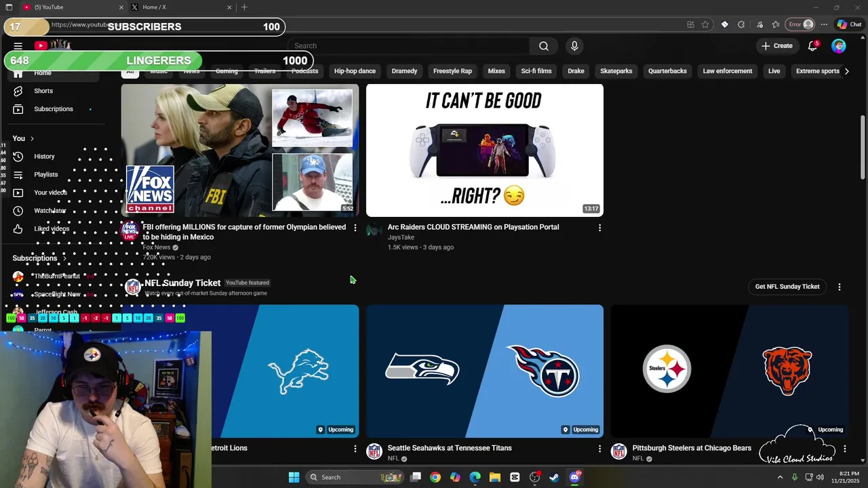
Task: Select the Freestyle Rap chip
Action: (452, 71)
